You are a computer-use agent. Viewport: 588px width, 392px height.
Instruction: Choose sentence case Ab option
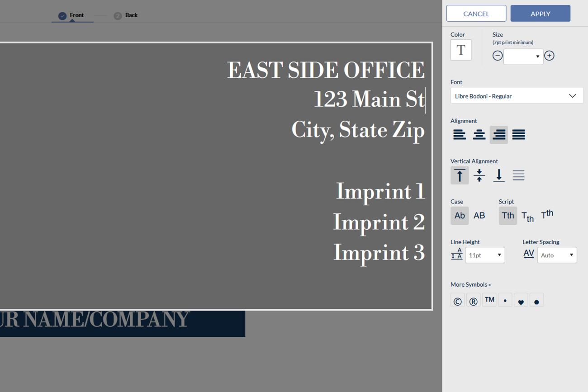pos(460,216)
